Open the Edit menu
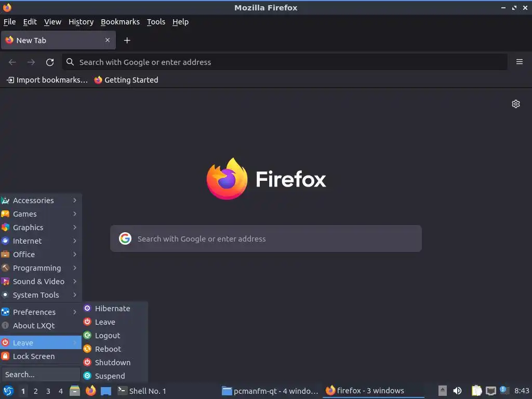 [x=30, y=22]
